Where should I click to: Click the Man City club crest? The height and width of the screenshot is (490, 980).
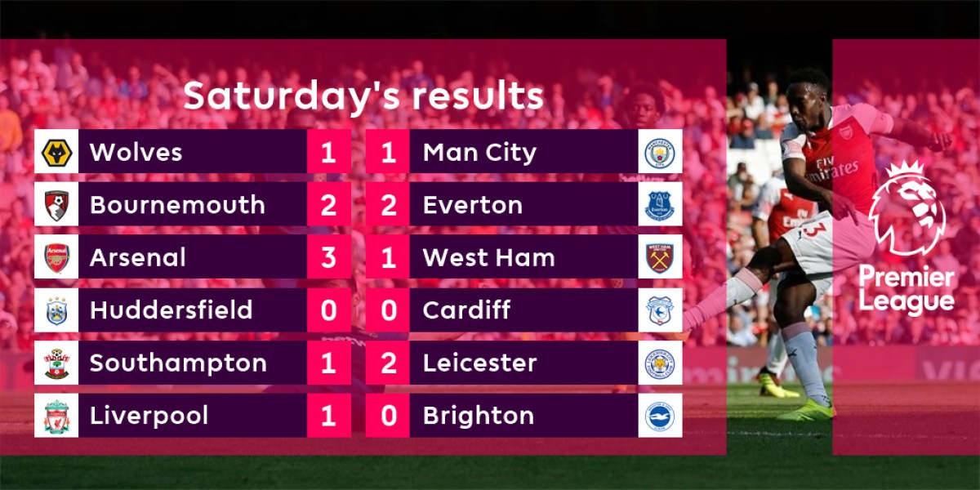pos(660,152)
